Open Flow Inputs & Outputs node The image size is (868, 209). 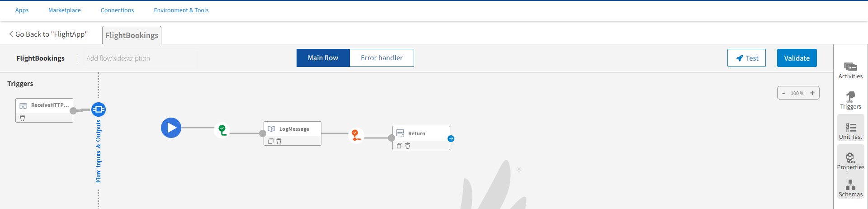tap(99, 109)
